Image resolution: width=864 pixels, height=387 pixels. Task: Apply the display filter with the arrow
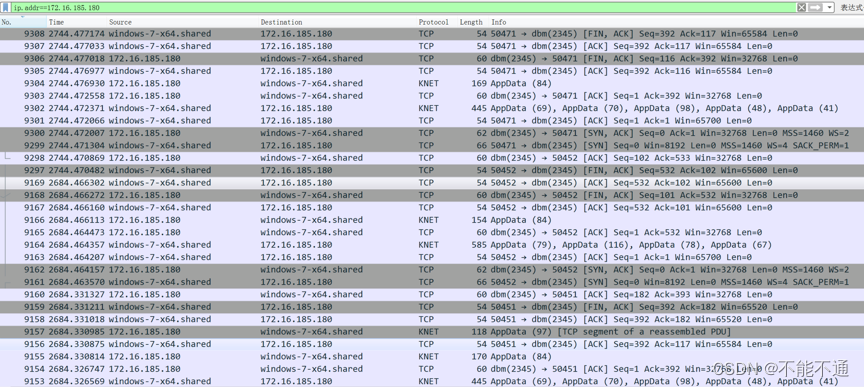tap(815, 7)
